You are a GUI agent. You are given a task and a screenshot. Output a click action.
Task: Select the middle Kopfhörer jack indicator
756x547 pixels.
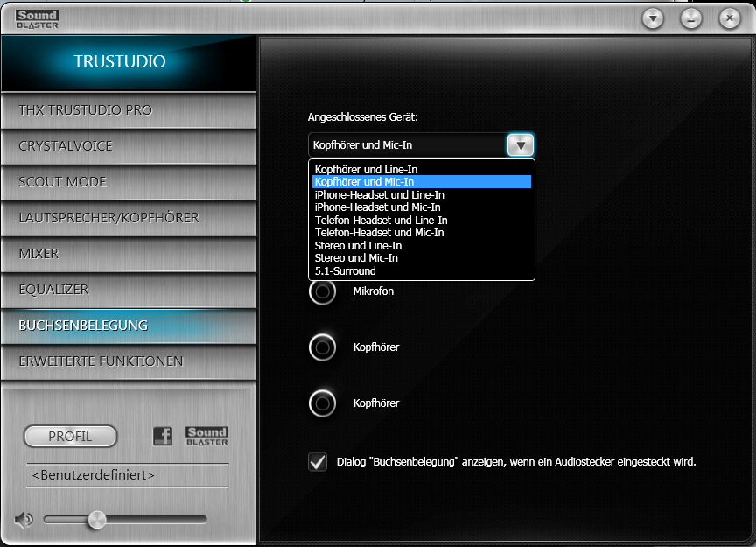(x=322, y=347)
